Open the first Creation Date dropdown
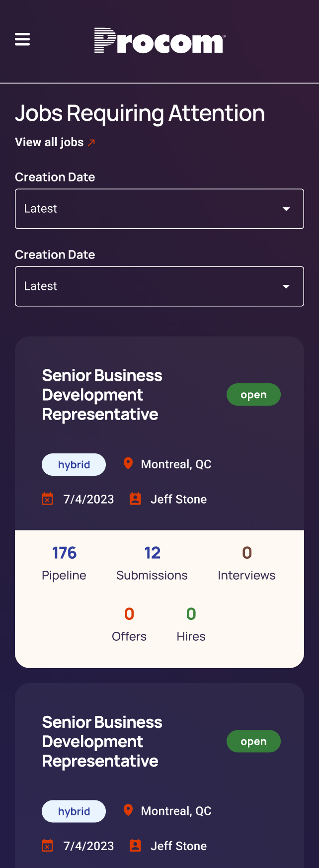Image resolution: width=319 pixels, height=868 pixels. [x=159, y=209]
